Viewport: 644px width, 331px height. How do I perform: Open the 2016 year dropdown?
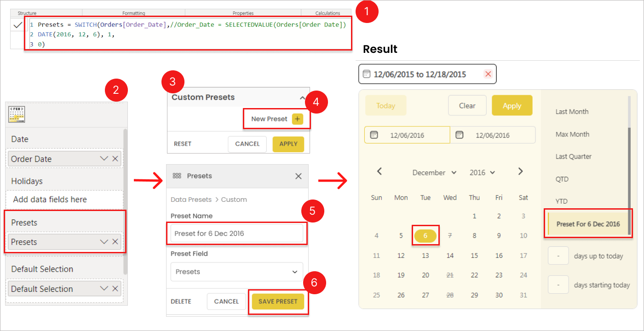(x=482, y=173)
